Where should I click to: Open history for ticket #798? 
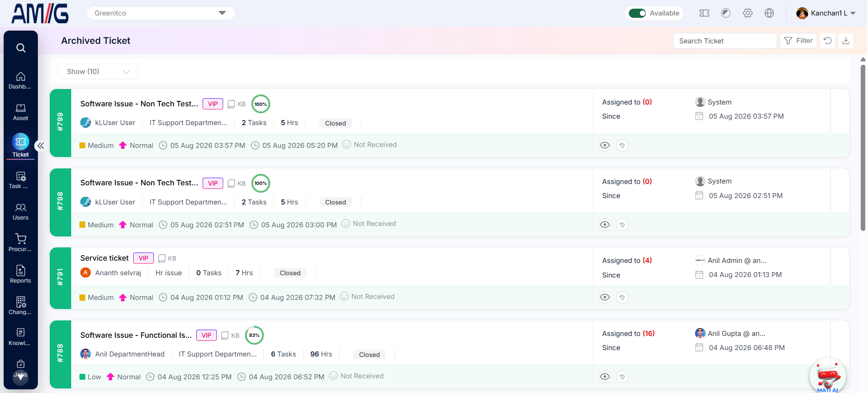(x=622, y=225)
